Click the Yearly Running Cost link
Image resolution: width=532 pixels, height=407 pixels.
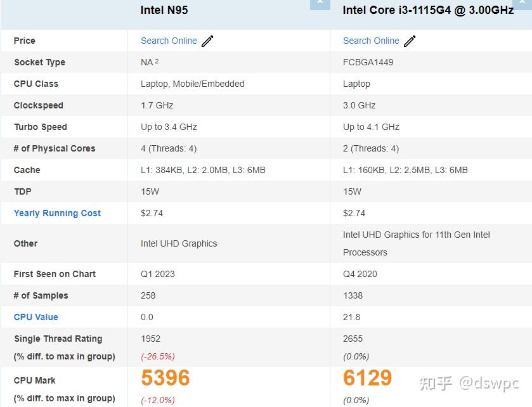56,213
